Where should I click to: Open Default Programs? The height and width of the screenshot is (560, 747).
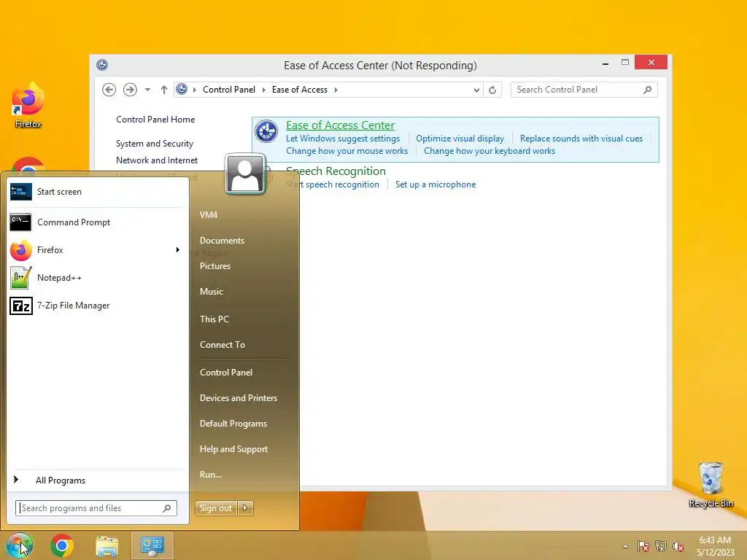(233, 424)
